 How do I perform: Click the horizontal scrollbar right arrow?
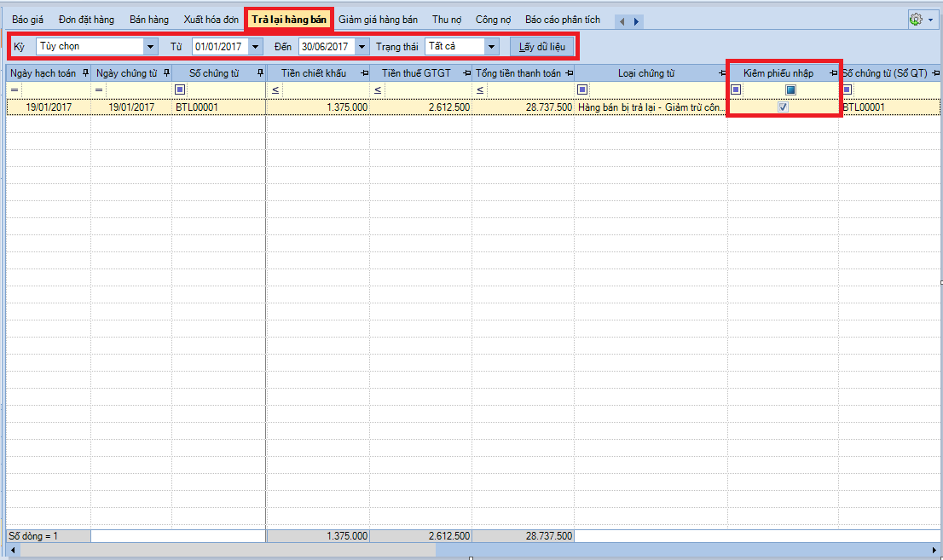[x=934, y=550]
